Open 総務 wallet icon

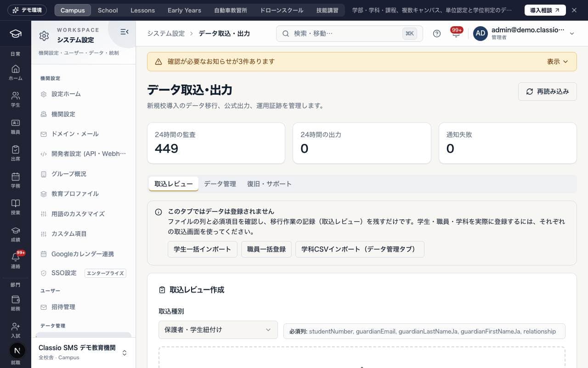pos(15,303)
